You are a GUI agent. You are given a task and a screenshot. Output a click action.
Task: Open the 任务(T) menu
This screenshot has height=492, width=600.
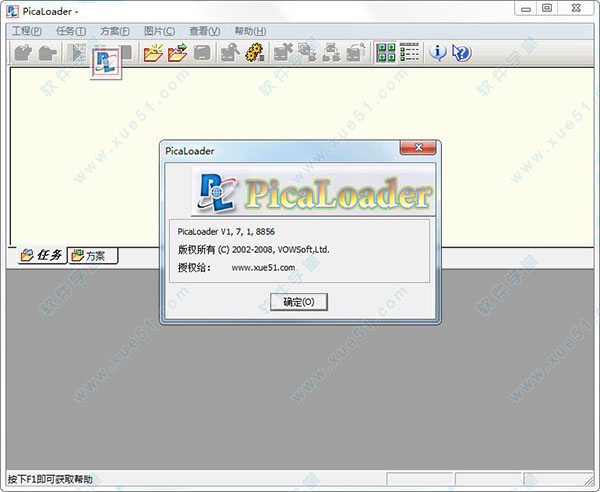click(71, 31)
